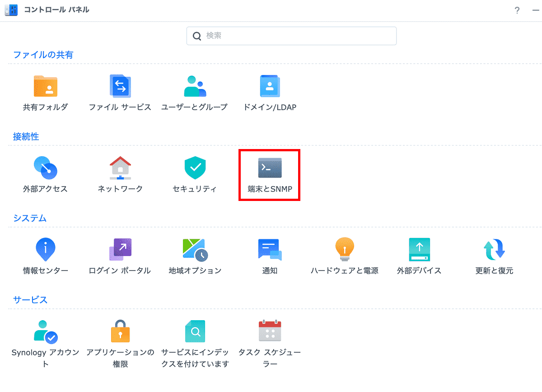Open Synology アカウント settings
This screenshot has height=392, width=542.
46,344
